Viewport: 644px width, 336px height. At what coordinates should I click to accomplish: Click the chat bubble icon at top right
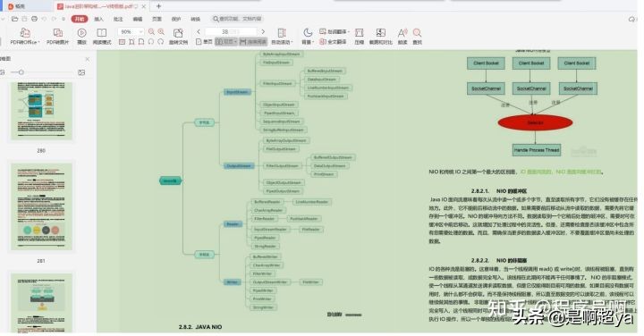631,19
